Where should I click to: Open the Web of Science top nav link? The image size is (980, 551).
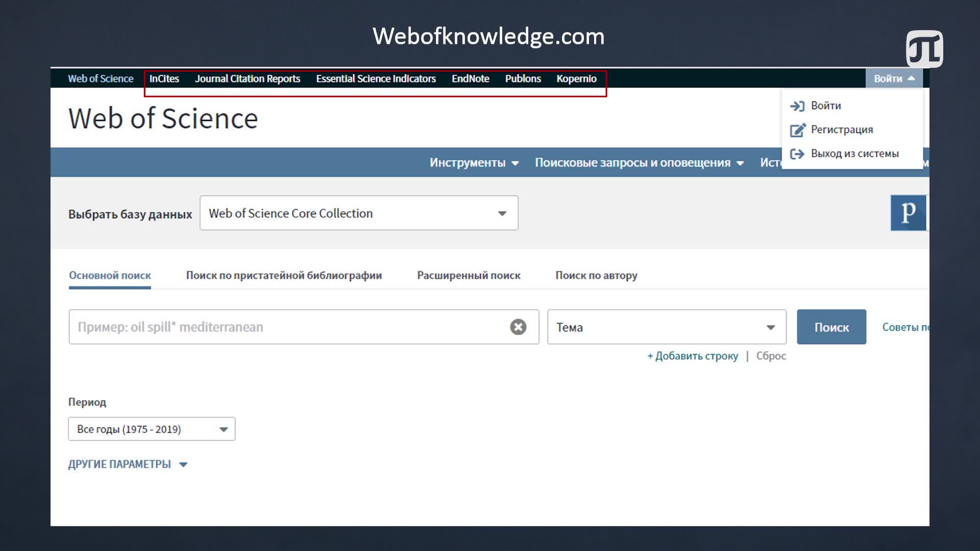(x=101, y=79)
